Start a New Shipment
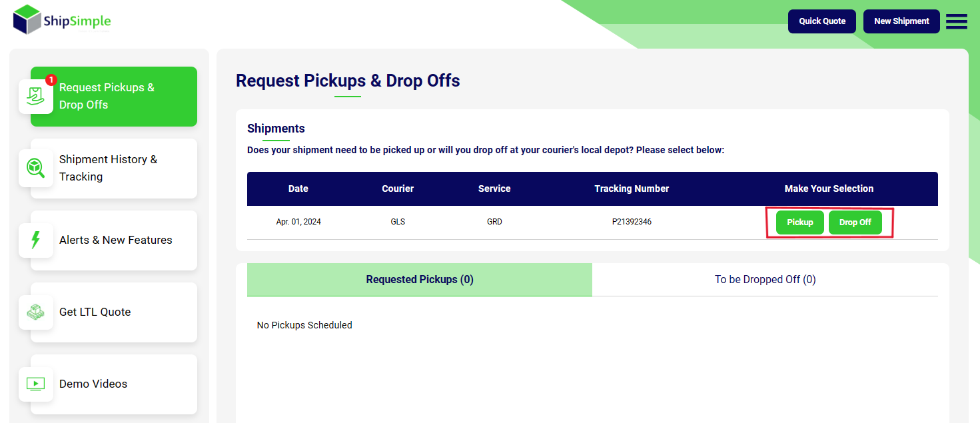This screenshot has height=423, width=980. [x=901, y=21]
